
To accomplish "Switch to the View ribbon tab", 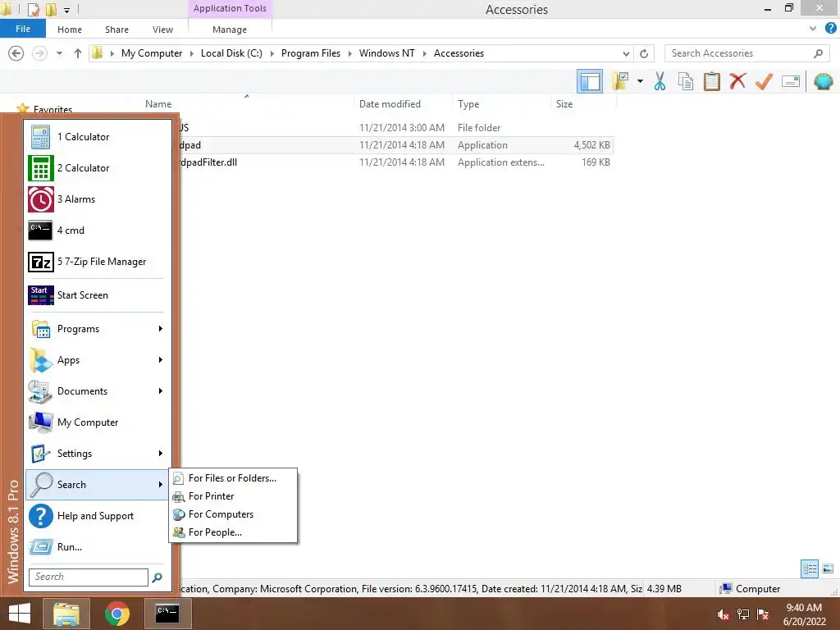I will coord(162,30).
